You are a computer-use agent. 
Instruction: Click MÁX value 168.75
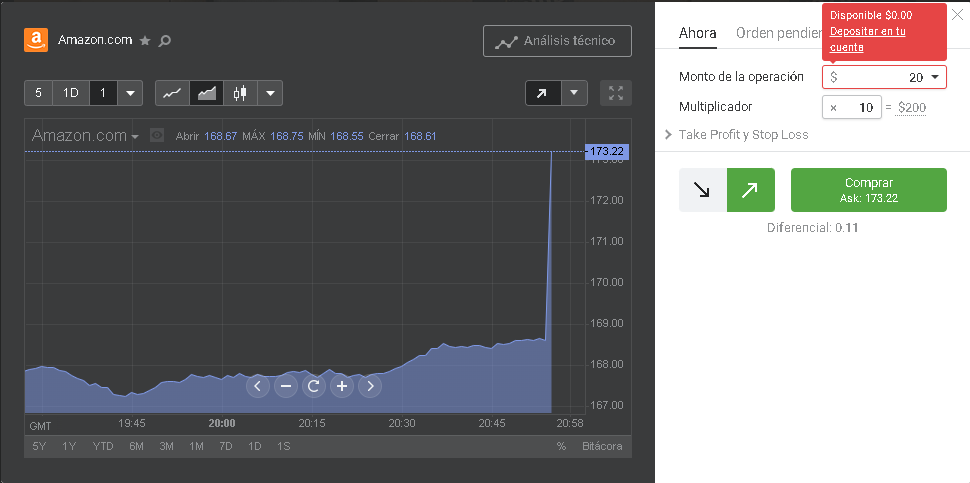point(287,135)
